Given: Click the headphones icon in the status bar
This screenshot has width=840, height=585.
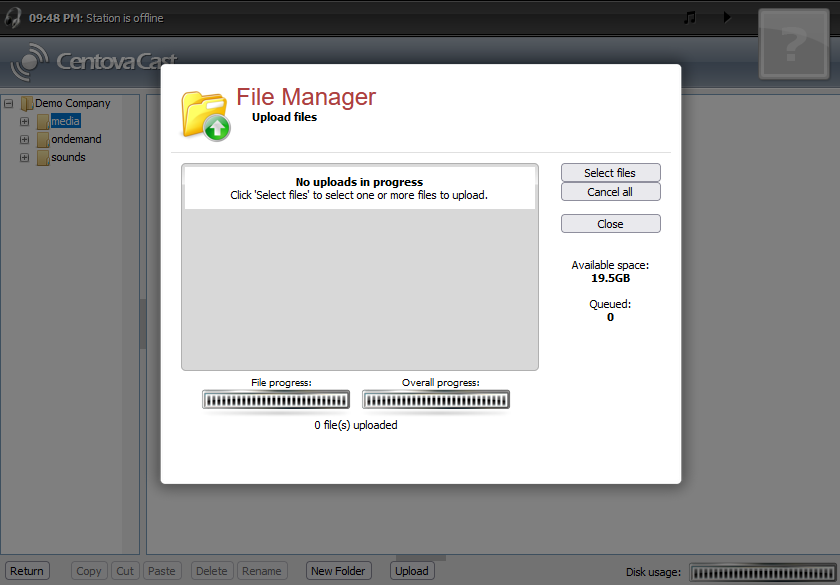Looking at the screenshot, I should click(x=12, y=18).
